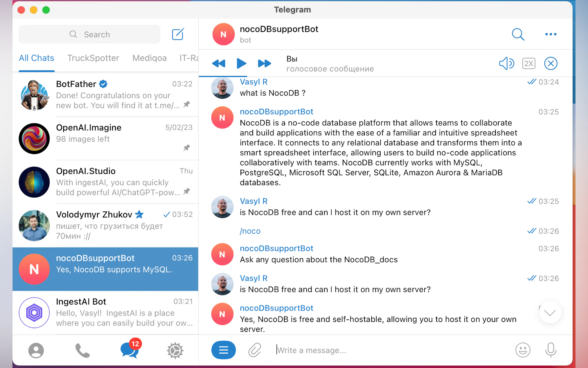Click message 'Ask any question about the NocoDB_docs'
The height and width of the screenshot is (368, 588).
[x=319, y=260]
